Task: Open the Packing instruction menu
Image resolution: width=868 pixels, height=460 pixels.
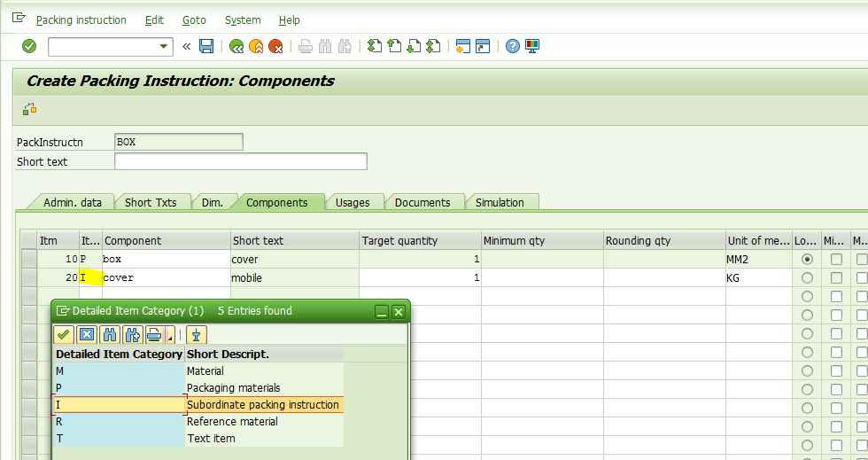Action: pos(81,20)
